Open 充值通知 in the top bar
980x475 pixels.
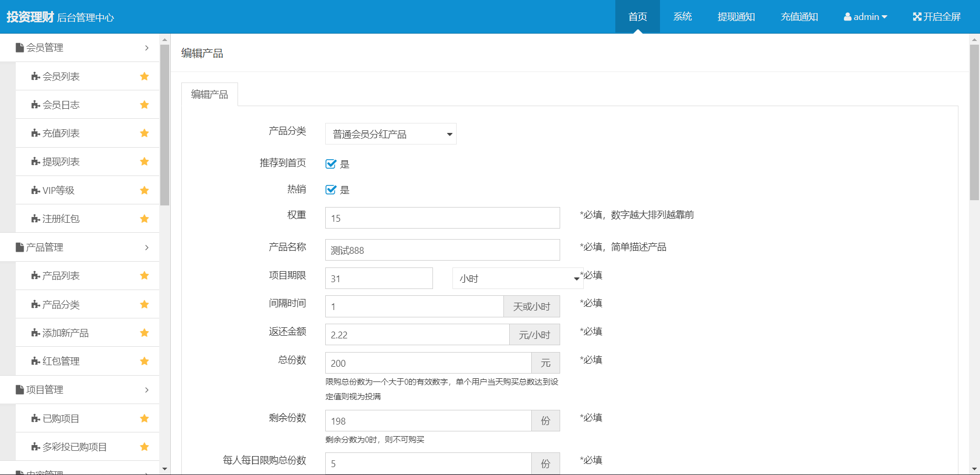[x=799, y=17]
